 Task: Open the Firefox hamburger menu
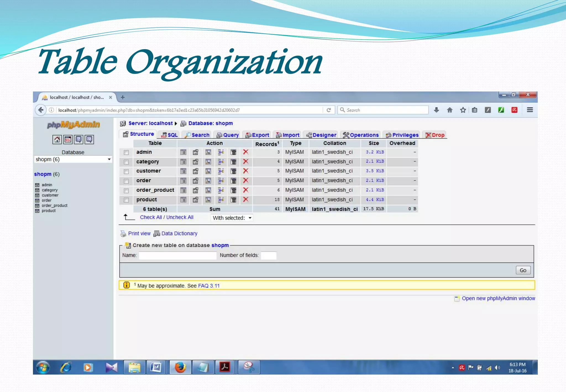pos(530,110)
